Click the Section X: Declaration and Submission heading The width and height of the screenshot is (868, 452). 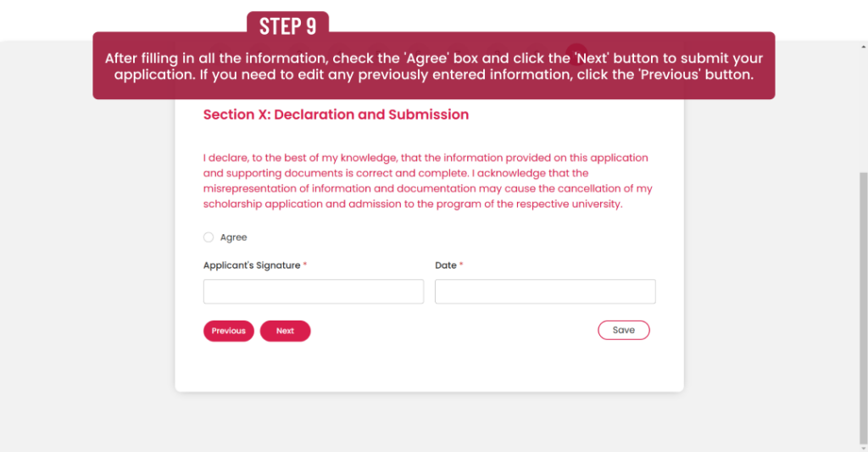tap(336, 114)
